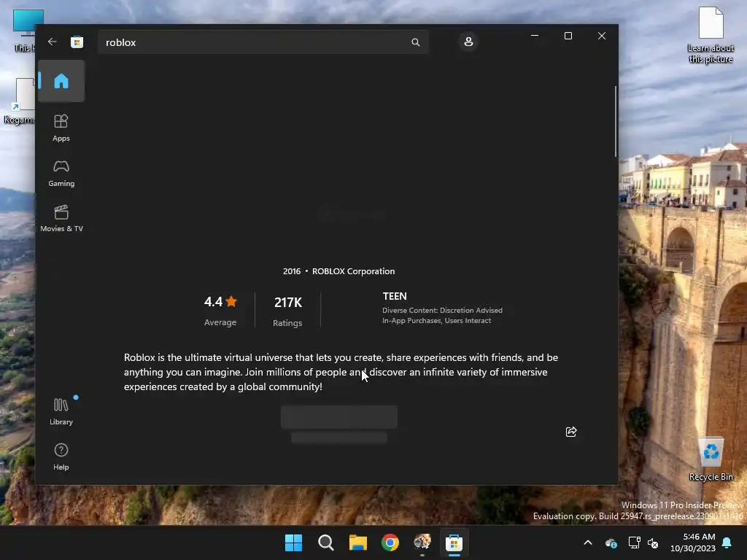Click the network display tray icon

[x=634, y=542]
